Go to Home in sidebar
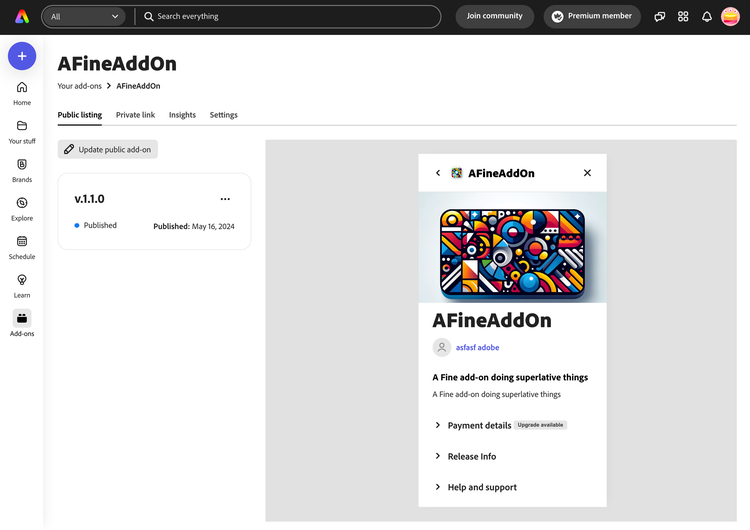The image size is (750, 530). coord(22,93)
